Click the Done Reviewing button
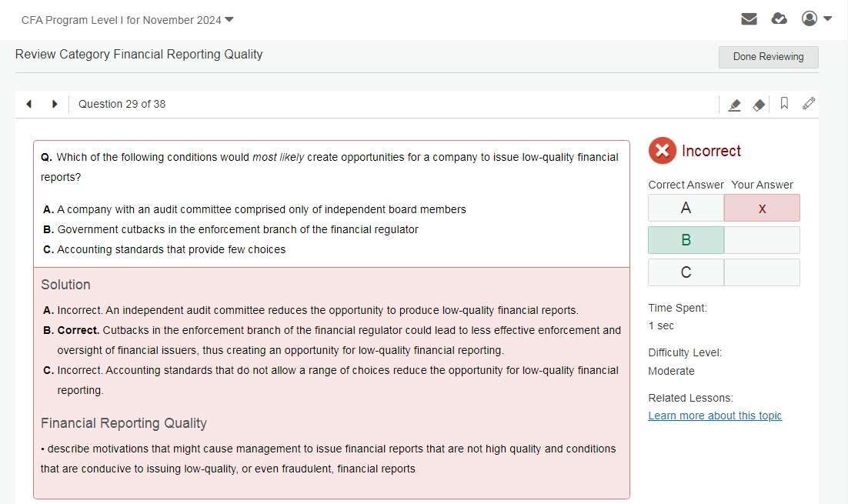848x504 pixels. 768,57
